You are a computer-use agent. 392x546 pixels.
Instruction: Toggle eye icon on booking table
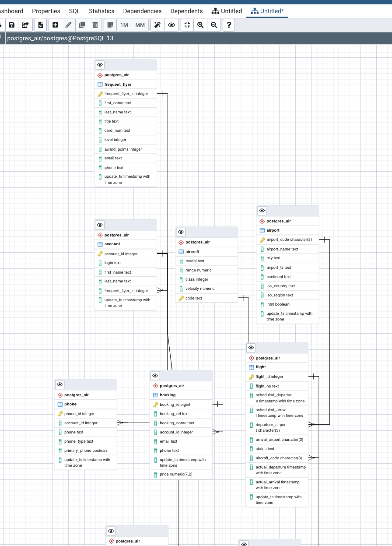tap(155, 376)
